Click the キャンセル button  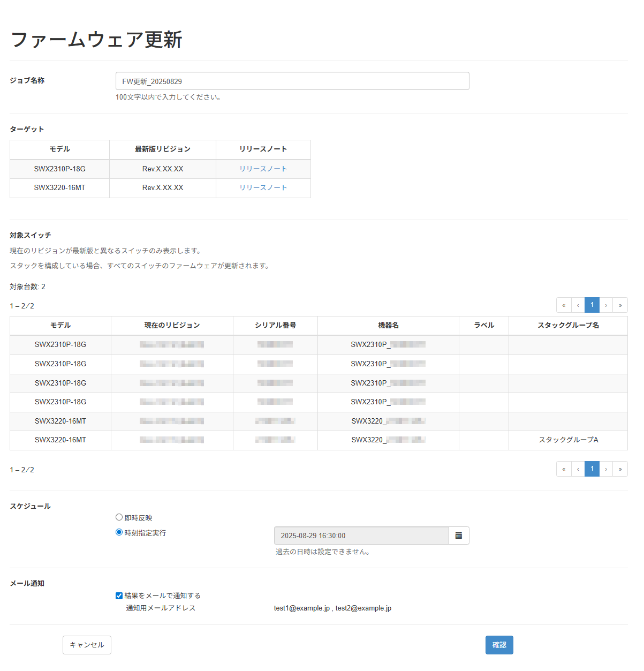click(x=87, y=645)
